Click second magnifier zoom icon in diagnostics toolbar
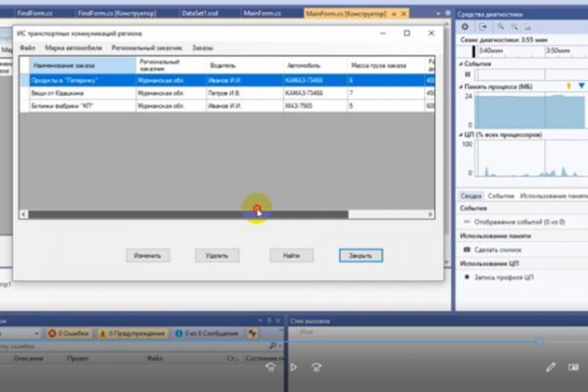Image resolution: width=588 pixels, height=392 pixels. [514, 26]
